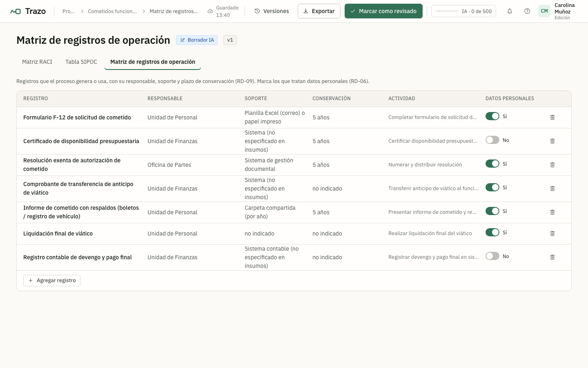Click the Sistema de gestión documental cell

click(x=269, y=165)
